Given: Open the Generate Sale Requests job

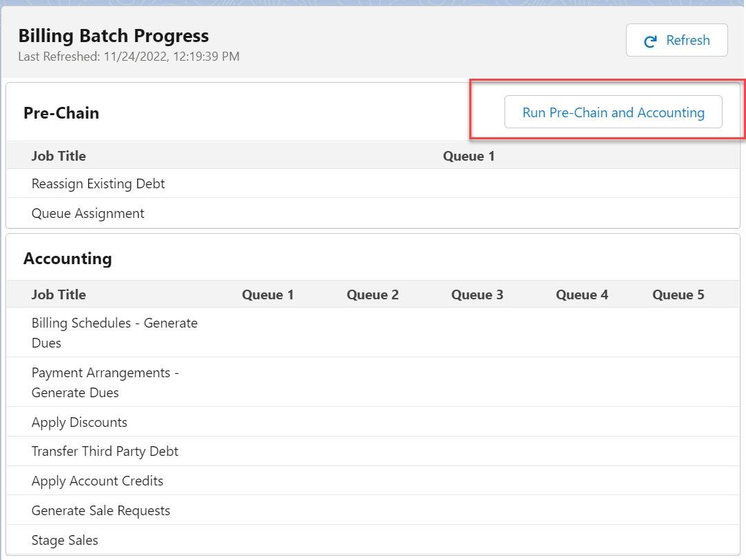Looking at the screenshot, I should 101,510.
